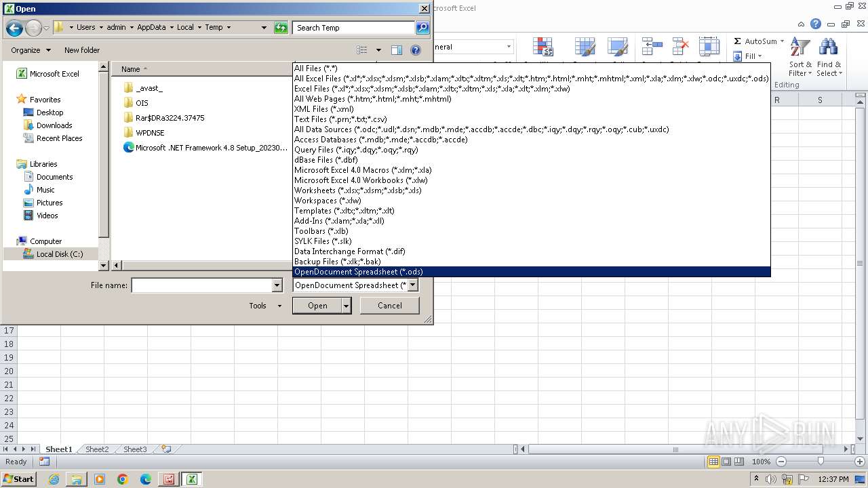Click the AutoSum button in Excel ribbon
The image size is (868, 488).
(754, 41)
